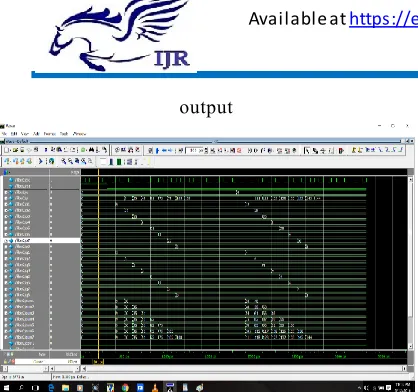Launch Microsoft Edge from the taskbar
Screen dimensions: 418x392
pyautogui.click(x=51, y=387)
